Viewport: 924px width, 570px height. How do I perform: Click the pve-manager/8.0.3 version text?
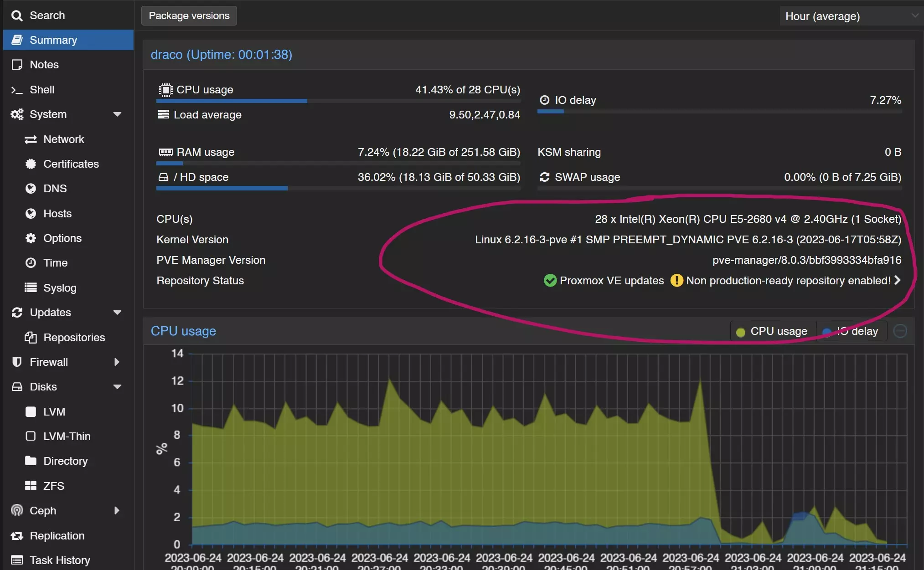pos(807,260)
